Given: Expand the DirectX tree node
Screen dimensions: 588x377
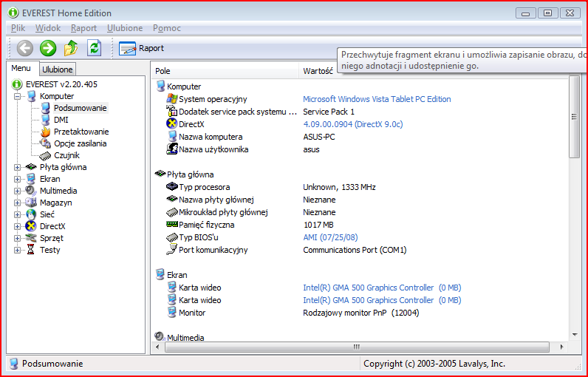Looking at the screenshot, I should click(x=17, y=227).
